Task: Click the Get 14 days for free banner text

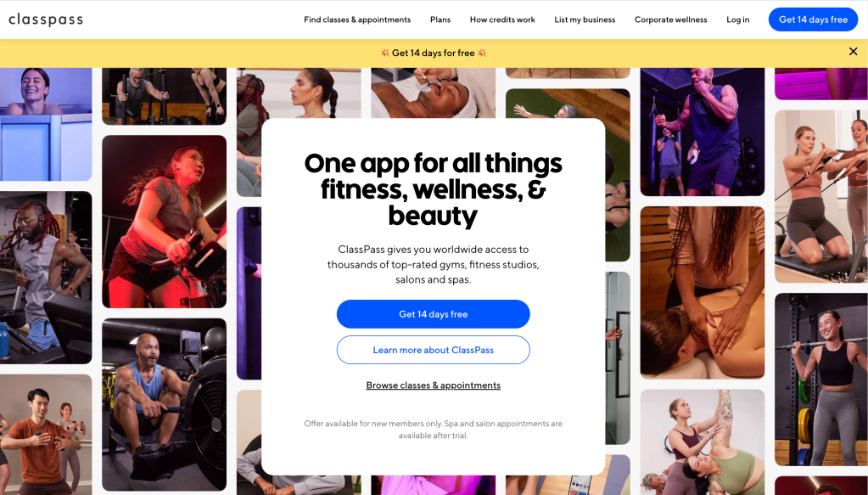Action: (x=433, y=53)
